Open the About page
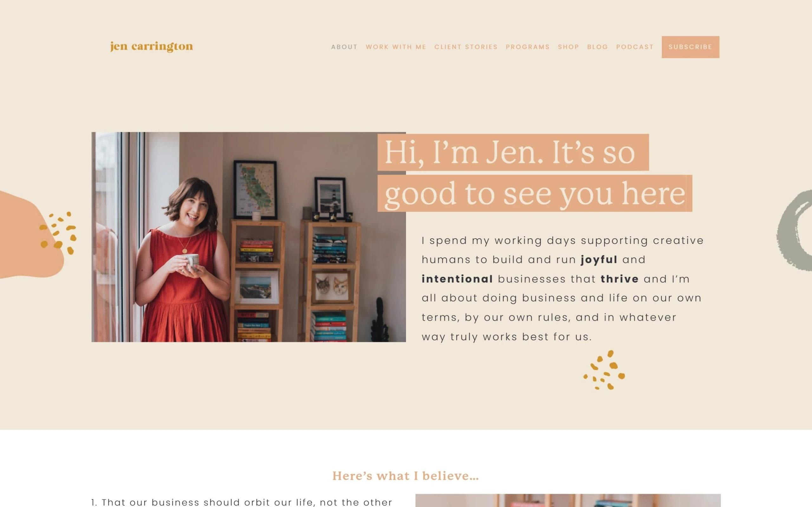812x507 pixels. tap(344, 47)
